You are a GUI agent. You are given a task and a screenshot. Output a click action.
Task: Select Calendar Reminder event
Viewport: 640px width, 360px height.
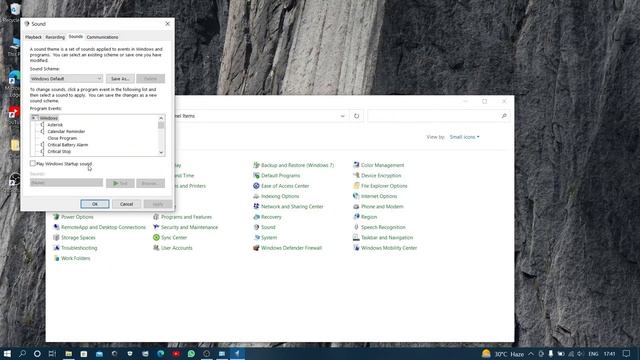[66, 131]
